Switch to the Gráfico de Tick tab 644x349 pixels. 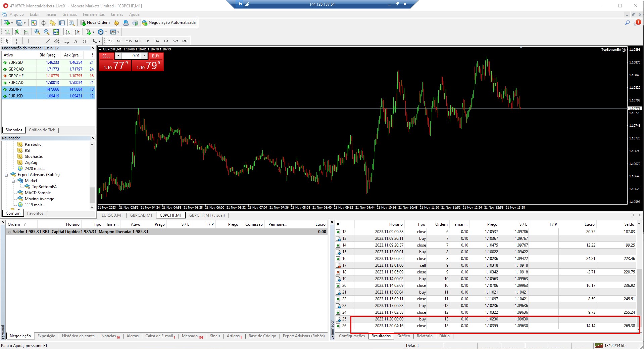pyautogui.click(x=42, y=130)
